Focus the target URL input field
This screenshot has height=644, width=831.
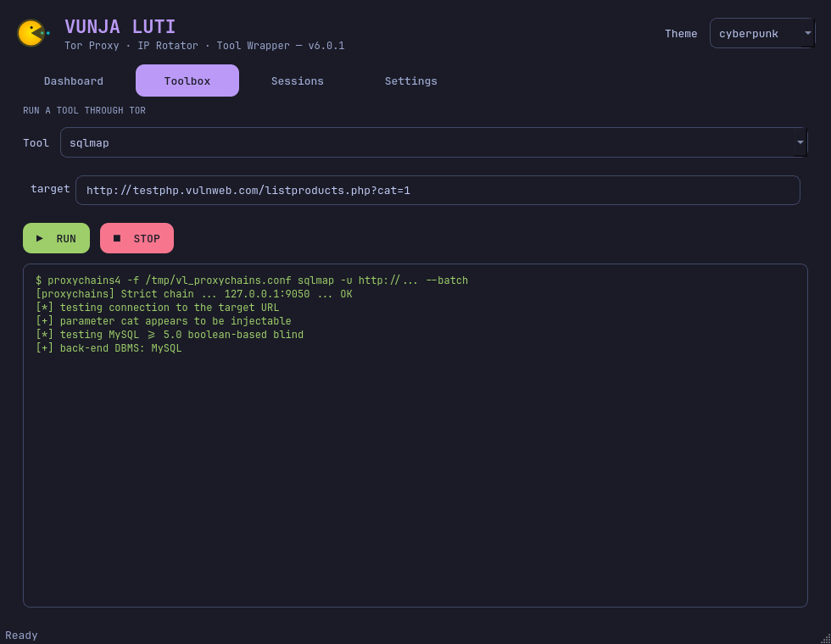pos(438,190)
